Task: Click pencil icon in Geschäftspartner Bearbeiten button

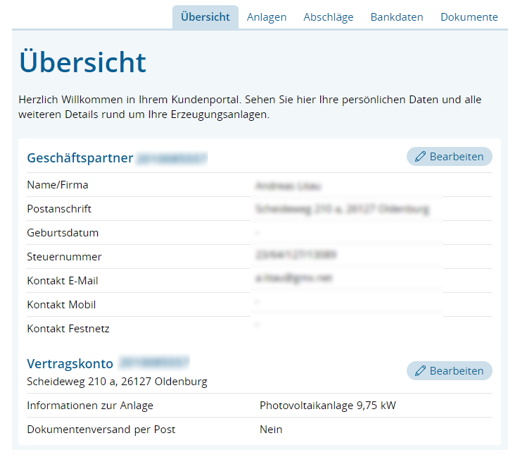Action: 420,156
